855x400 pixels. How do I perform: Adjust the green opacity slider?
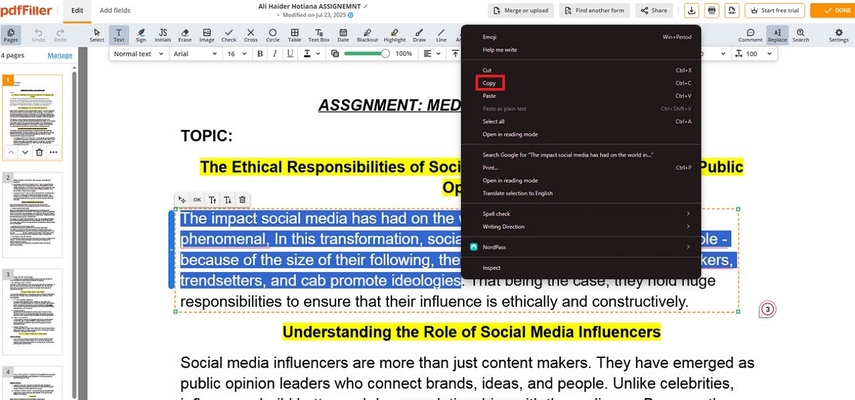(367, 53)
